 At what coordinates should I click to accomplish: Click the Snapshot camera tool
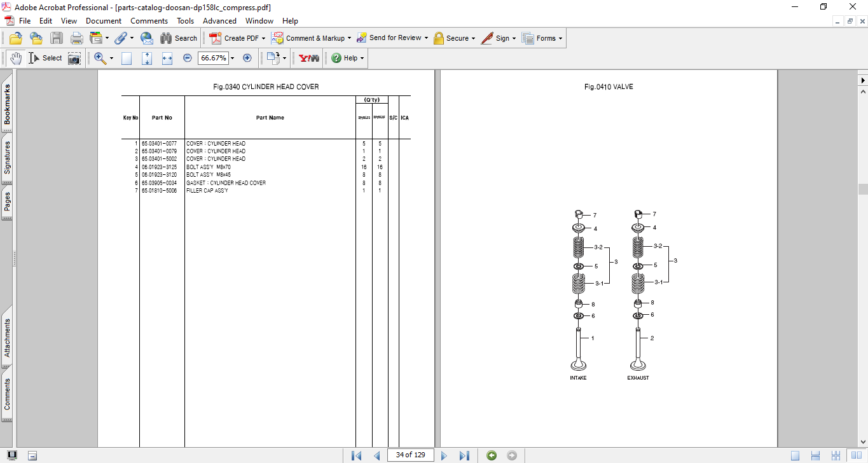coord(74,58)
